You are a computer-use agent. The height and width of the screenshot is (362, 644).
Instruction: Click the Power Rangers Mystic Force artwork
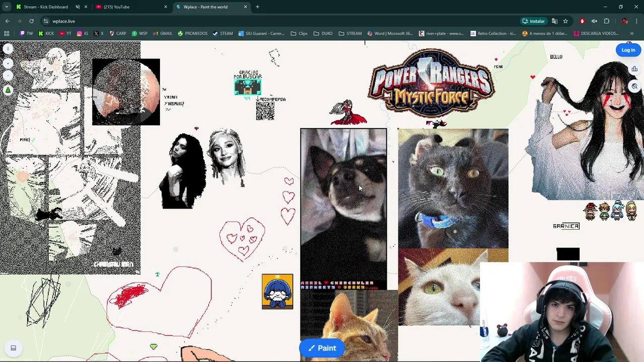431,83
